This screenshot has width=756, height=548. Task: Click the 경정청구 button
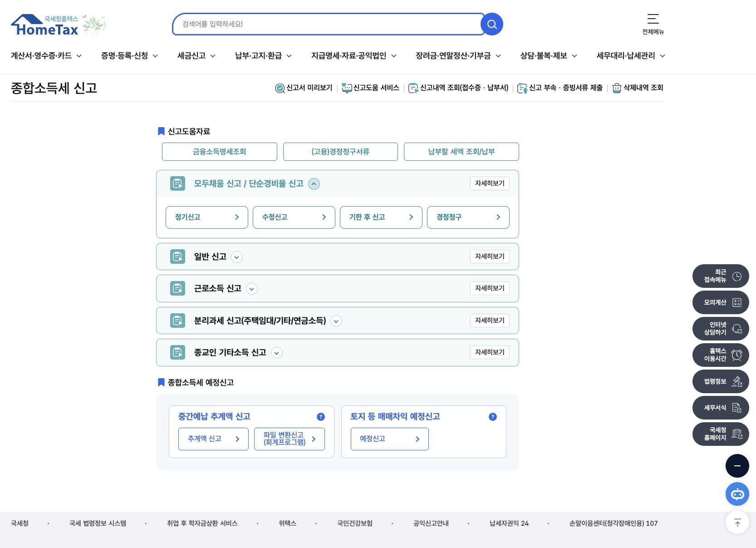click(x=468, y=217)
